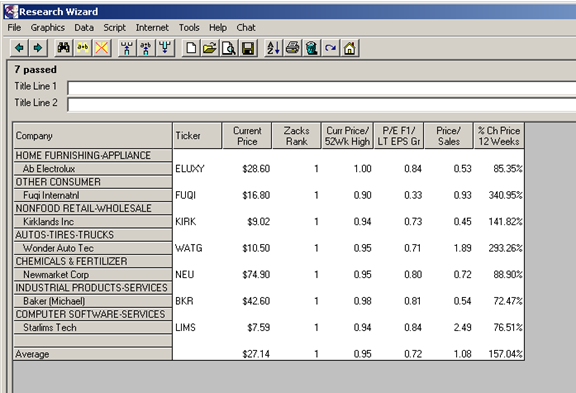Click the back arrow toolbar icon
Screen dimensions: 576x393
click(19, 48)
